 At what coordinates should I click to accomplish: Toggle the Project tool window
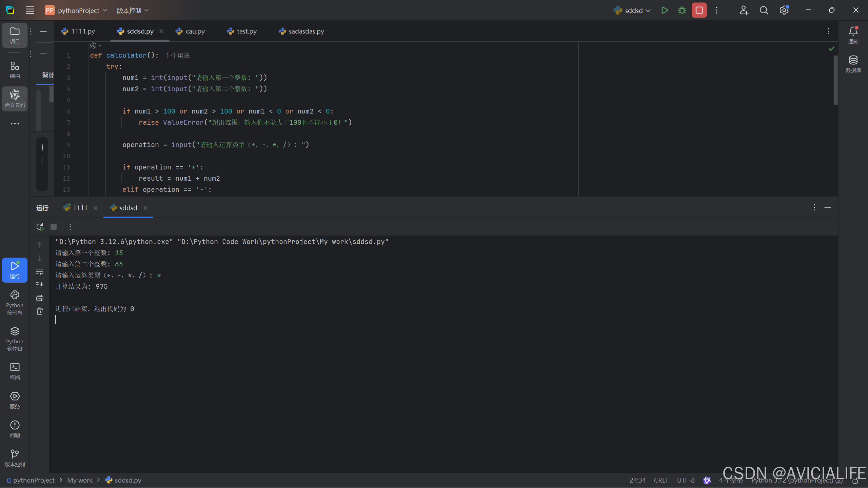(15, 35)
